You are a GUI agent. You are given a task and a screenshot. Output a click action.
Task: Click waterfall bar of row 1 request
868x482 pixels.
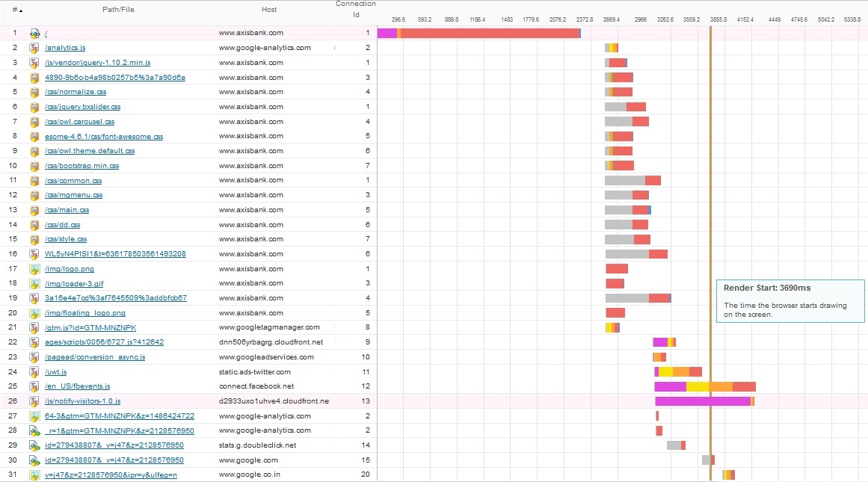tap(478, 33)
